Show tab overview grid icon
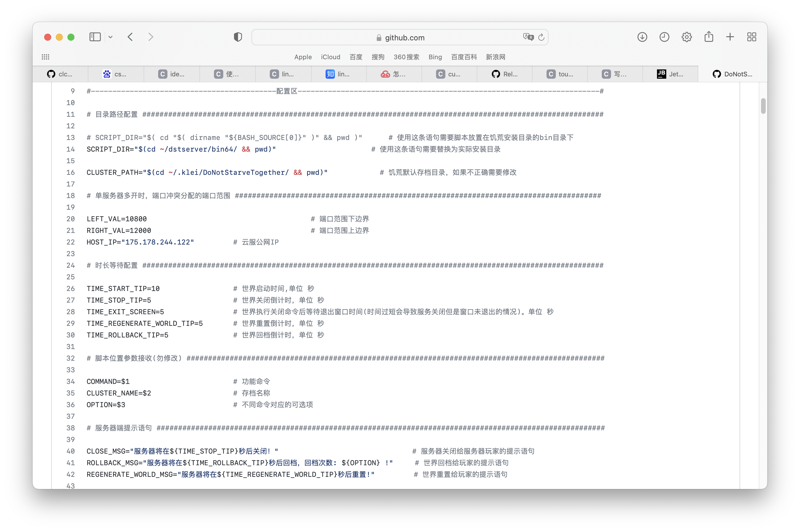 coord(752,37)
